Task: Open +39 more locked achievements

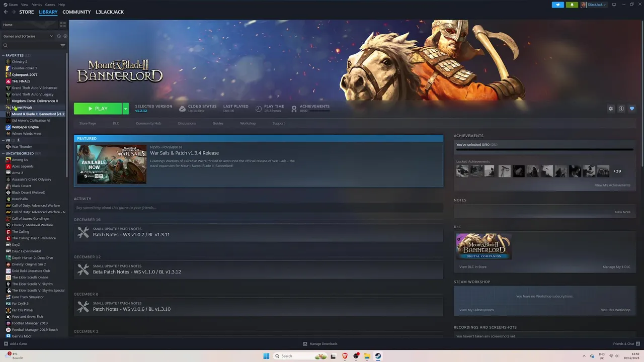Action: [x=617, y=171]
